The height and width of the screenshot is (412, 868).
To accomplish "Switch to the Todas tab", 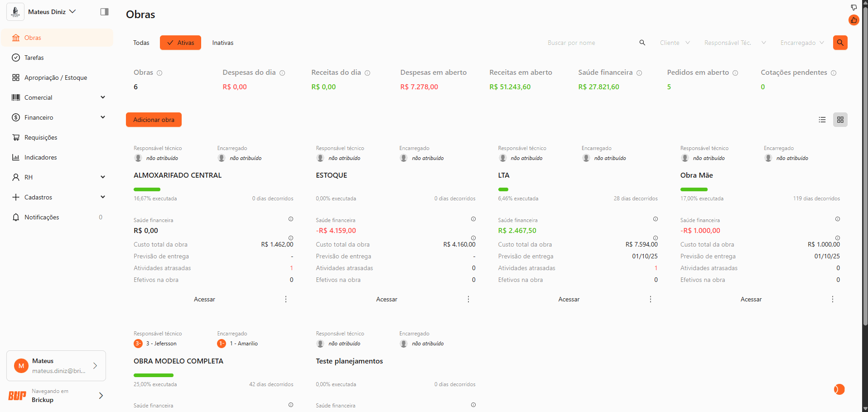I will 141,43.
